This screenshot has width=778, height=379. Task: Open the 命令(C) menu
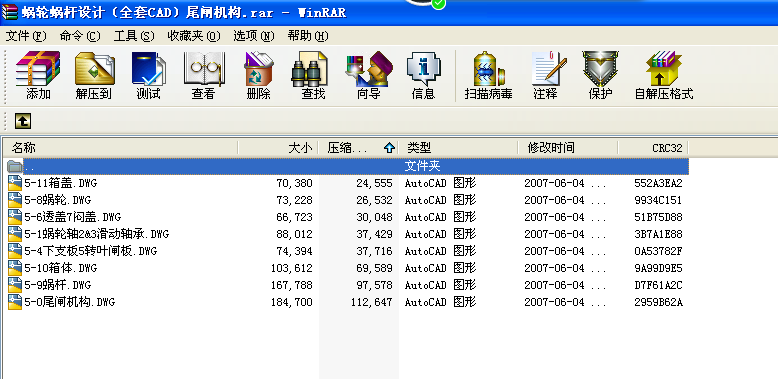click(x=80, y=36)
